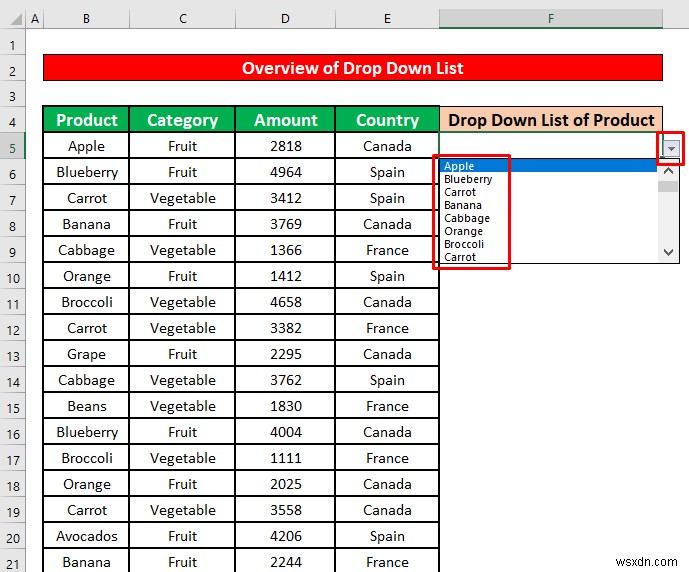The image size is (689, 572).
Task: Click the drop-down list scroll up arrow
Action: point(668,171)
